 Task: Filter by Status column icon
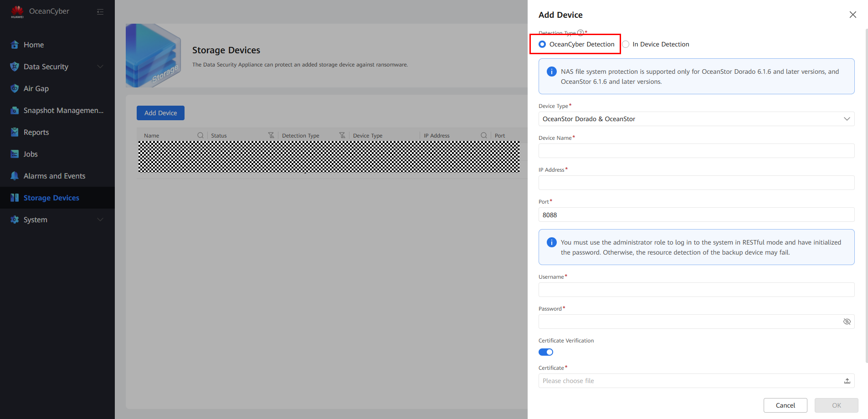click(271, 135)
